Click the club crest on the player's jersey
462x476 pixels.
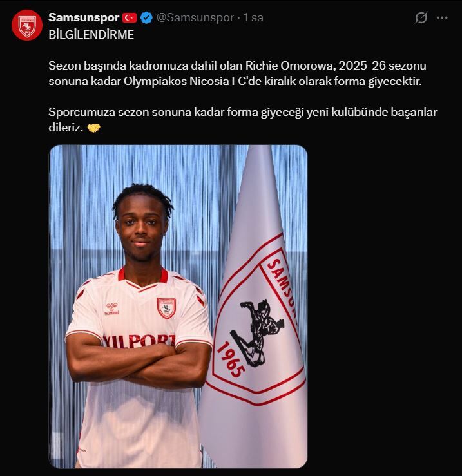166,308
